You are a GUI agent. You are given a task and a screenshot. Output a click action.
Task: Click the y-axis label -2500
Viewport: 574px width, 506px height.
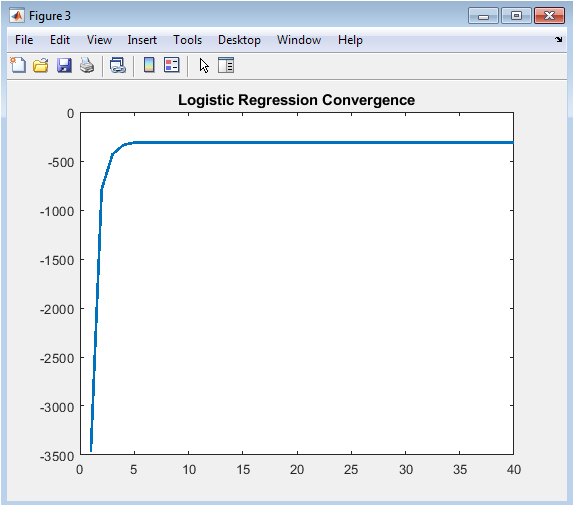(57, 358)
